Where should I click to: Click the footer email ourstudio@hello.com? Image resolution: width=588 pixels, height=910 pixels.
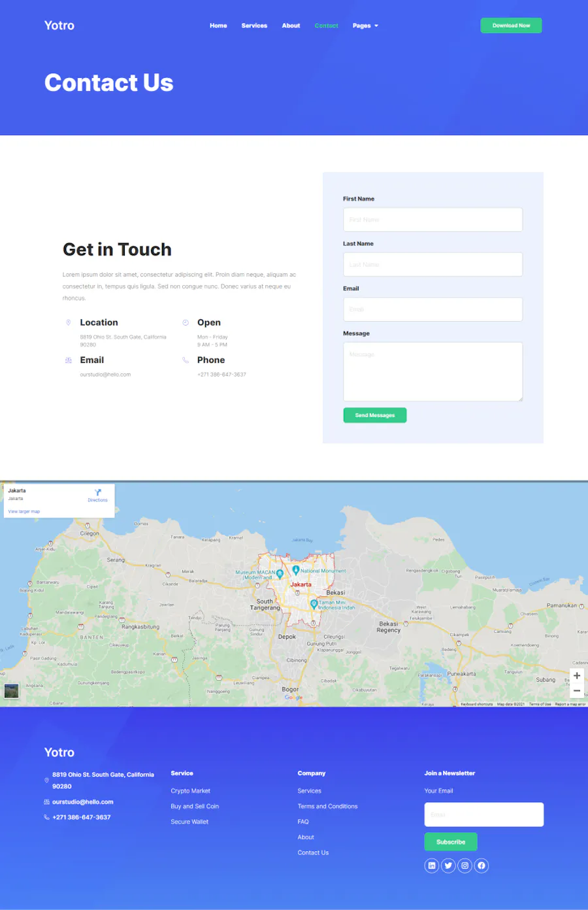[83, 802]
